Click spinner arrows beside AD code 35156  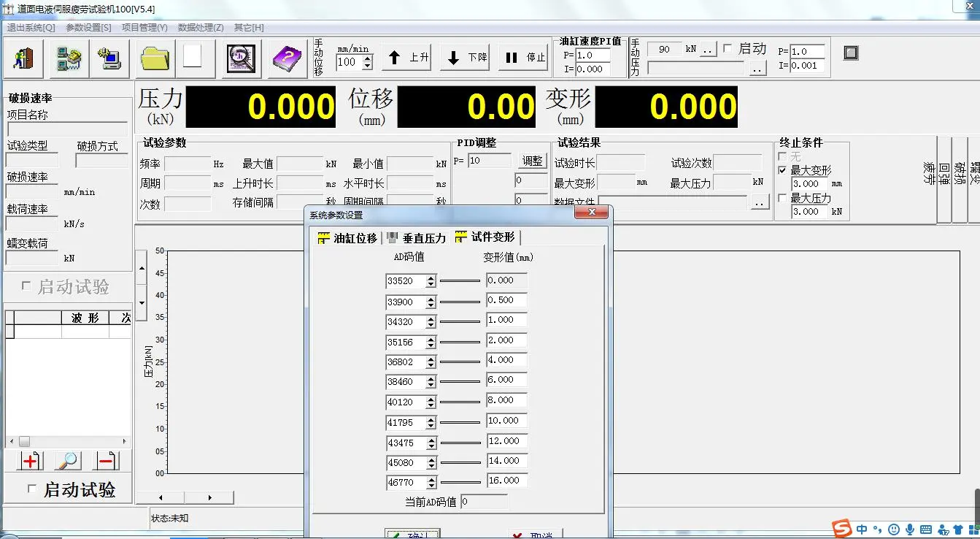point(431,342)
